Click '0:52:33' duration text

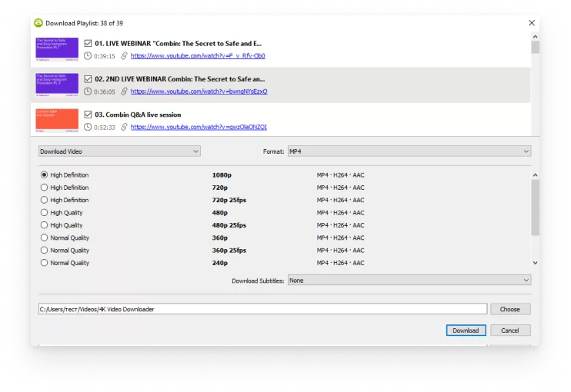point(105,128)
